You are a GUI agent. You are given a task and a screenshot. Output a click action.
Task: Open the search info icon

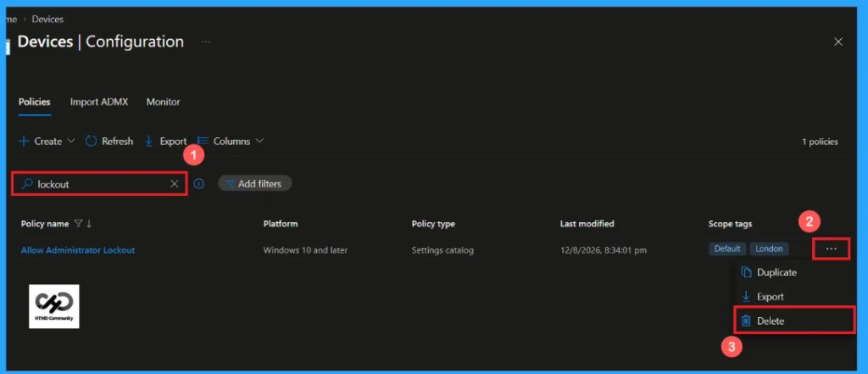198,184
